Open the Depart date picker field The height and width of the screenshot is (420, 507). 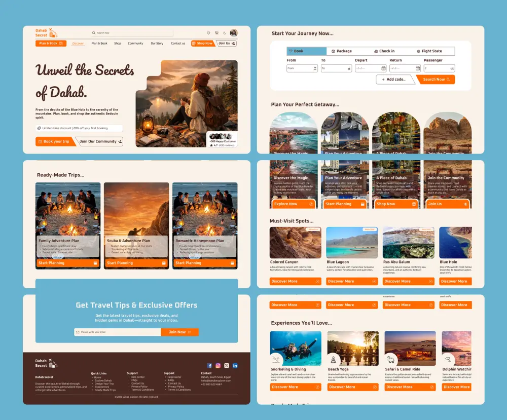(x=371, y=68)
